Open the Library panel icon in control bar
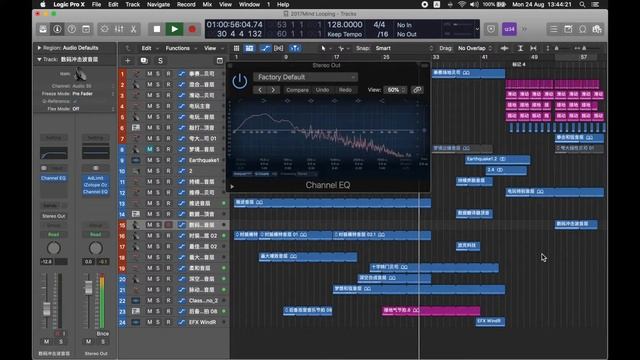This screenshot has height=360, width=640. [43, 29]
